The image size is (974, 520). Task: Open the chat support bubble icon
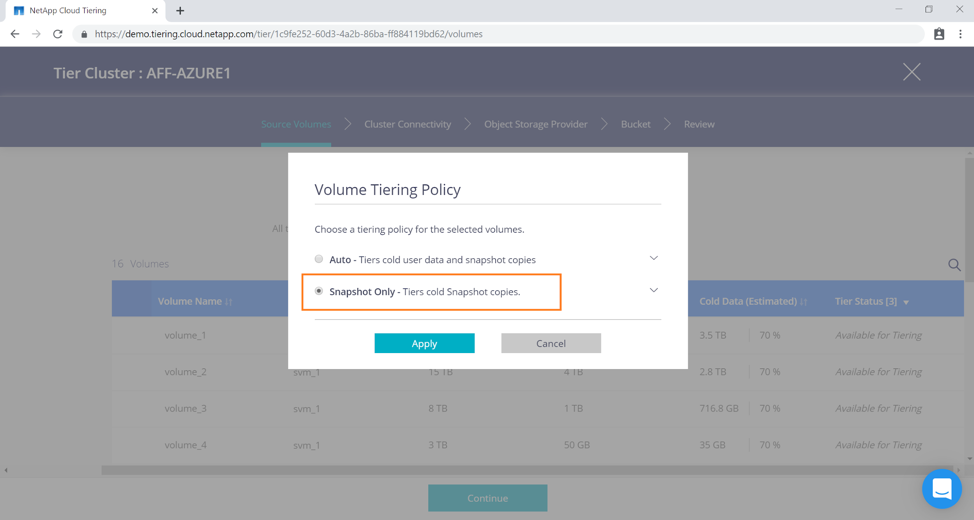tap(941, 489)
